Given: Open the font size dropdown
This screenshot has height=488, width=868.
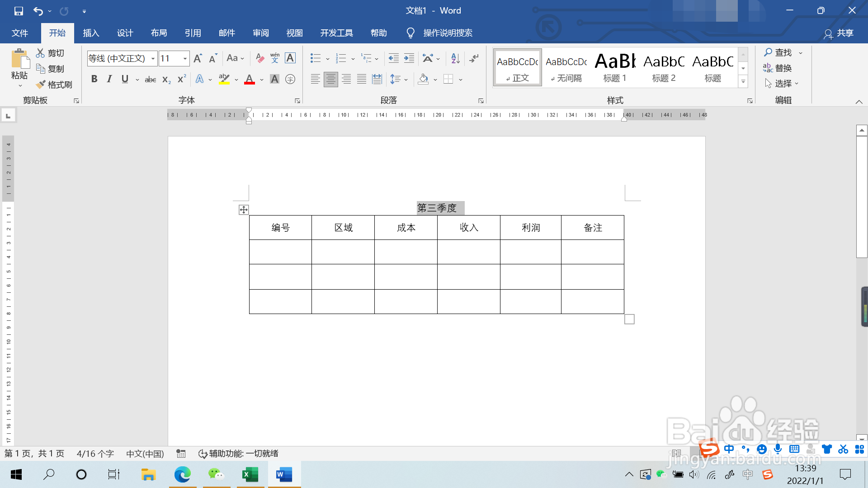Looking at the screenshot, I should [x=185, y=58].
